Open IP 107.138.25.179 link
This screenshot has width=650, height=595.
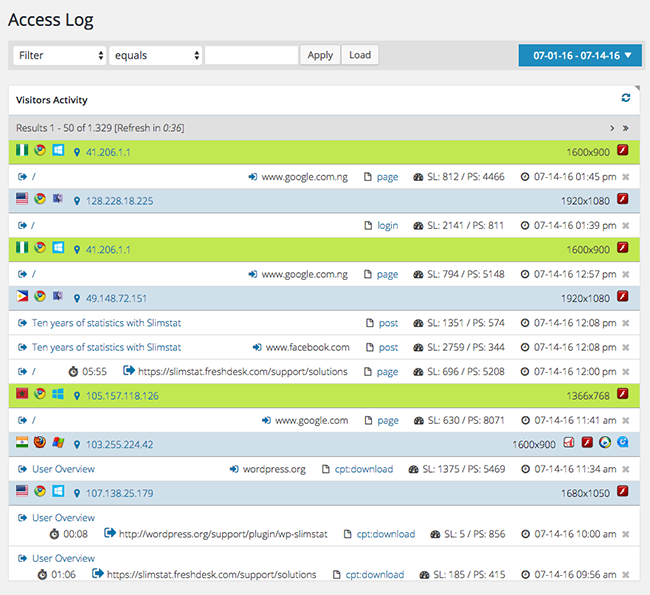(x=119, y=493)
